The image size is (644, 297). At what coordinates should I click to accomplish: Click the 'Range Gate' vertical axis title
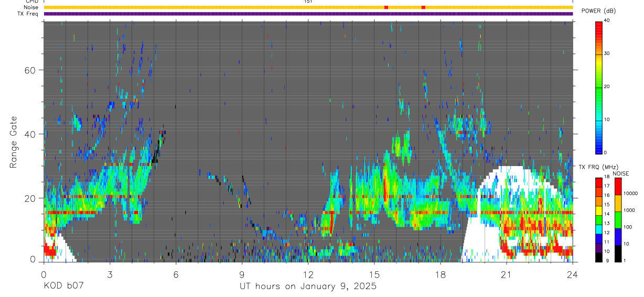(13, 142)
